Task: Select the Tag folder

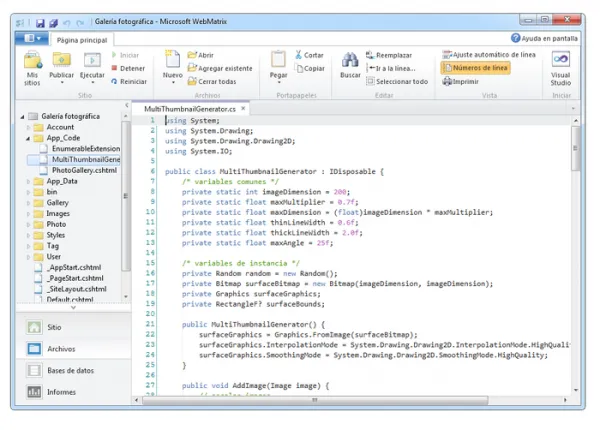Action: pos(47,246)
